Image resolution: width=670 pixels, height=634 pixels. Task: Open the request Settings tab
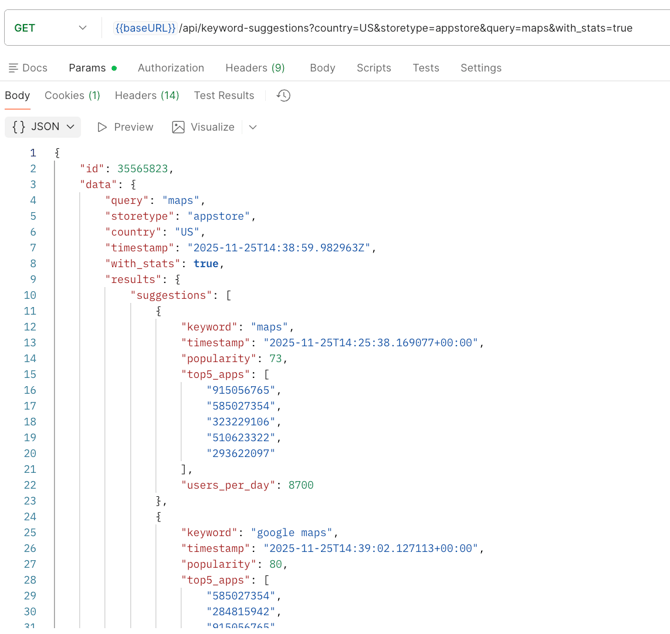coord(480,68)
